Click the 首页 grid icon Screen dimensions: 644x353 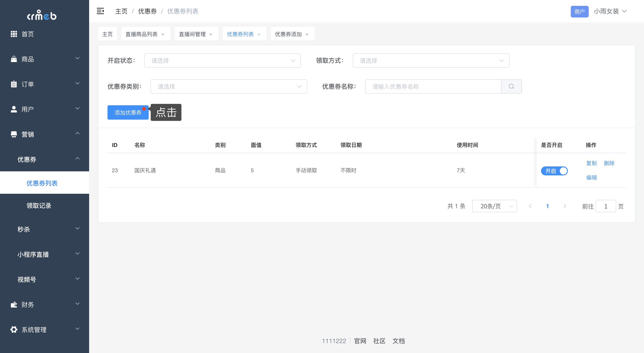click(x=14, y=34)
